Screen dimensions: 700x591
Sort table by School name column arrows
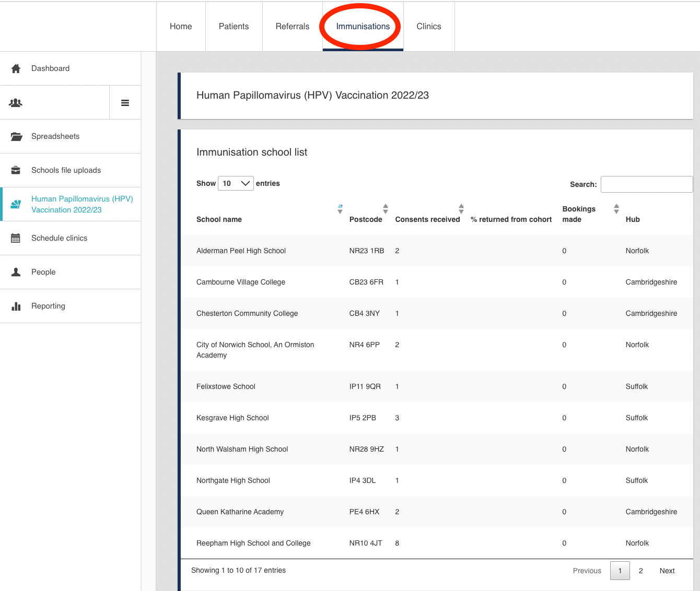(x=340, y=209)
